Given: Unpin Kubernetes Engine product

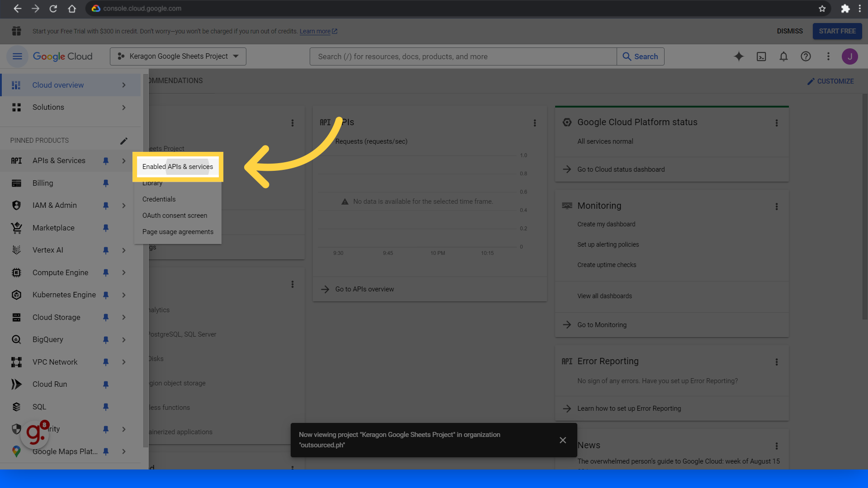Looking at the screenshot, I should point(106,295).
